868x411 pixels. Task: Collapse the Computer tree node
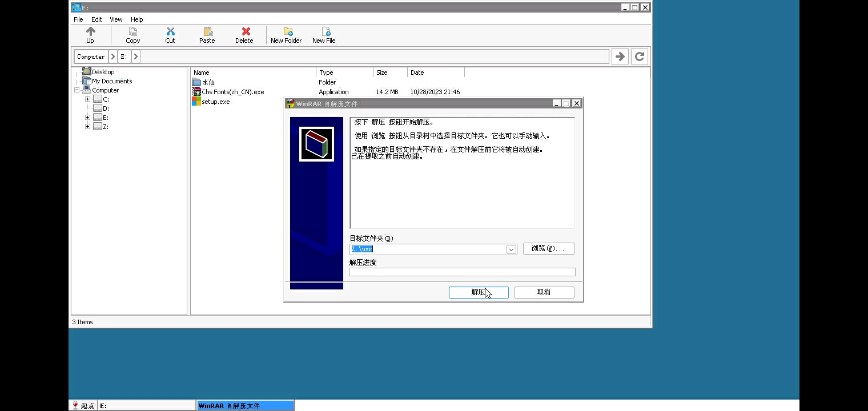tap(77, 90)
